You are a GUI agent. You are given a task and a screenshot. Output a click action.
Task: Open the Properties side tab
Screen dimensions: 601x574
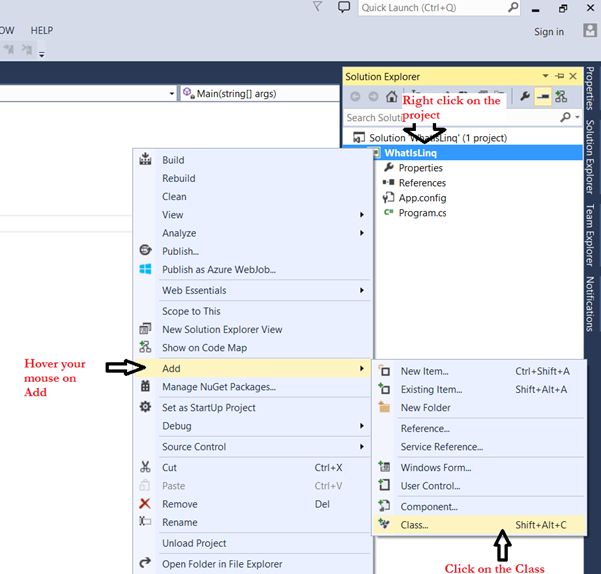[590, 88]
